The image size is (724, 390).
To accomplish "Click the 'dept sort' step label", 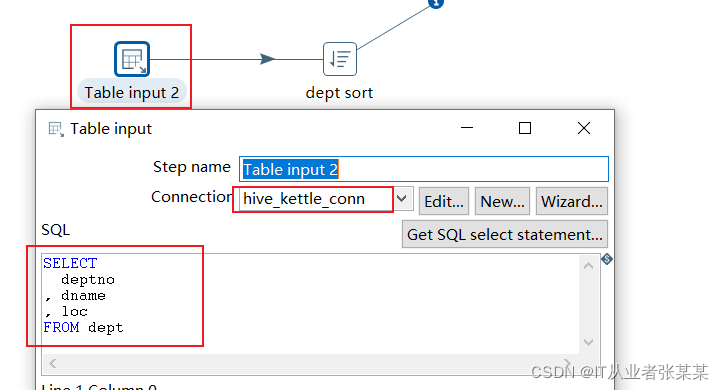I will coord(339,93).
